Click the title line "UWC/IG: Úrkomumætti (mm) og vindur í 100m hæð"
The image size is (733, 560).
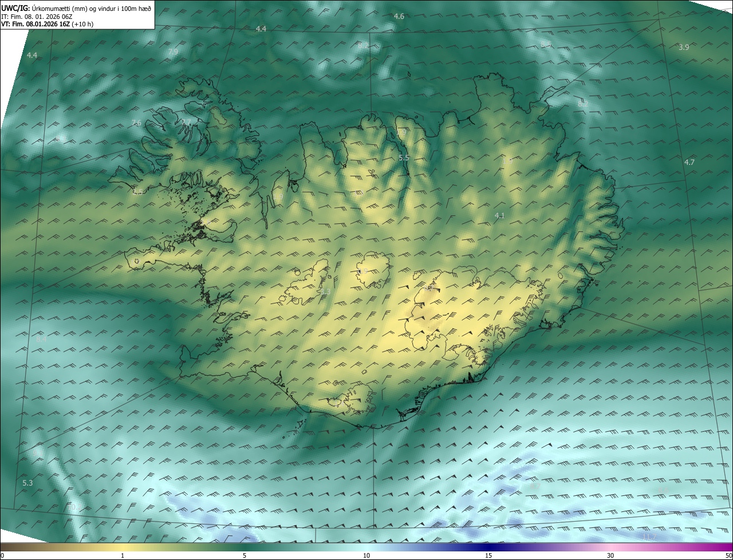[x=76, y=8]
